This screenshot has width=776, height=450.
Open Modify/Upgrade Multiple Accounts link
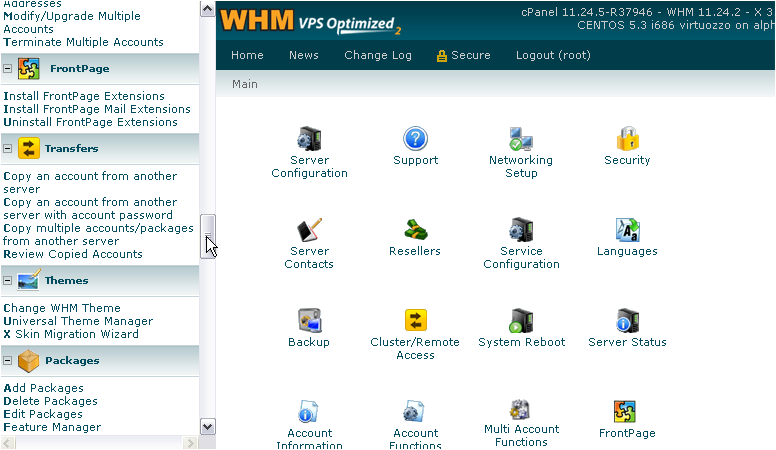(x=72, y=22)
